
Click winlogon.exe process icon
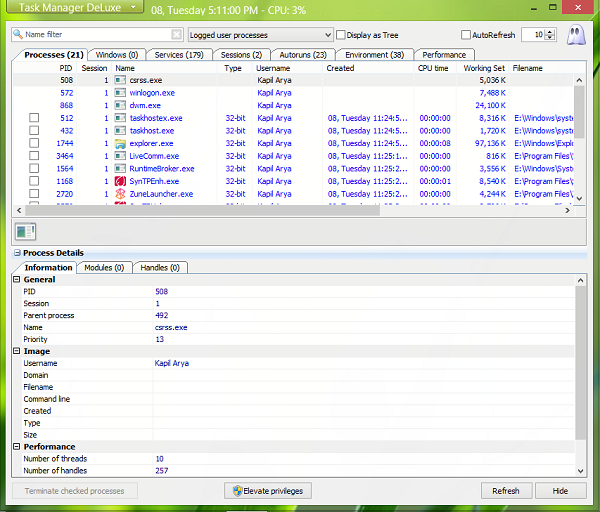[120, 93]
